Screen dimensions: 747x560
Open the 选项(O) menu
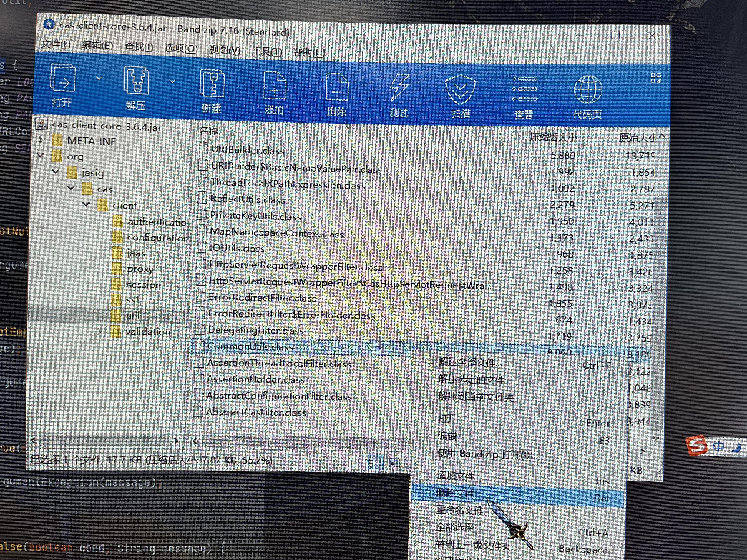pos(181,48)
